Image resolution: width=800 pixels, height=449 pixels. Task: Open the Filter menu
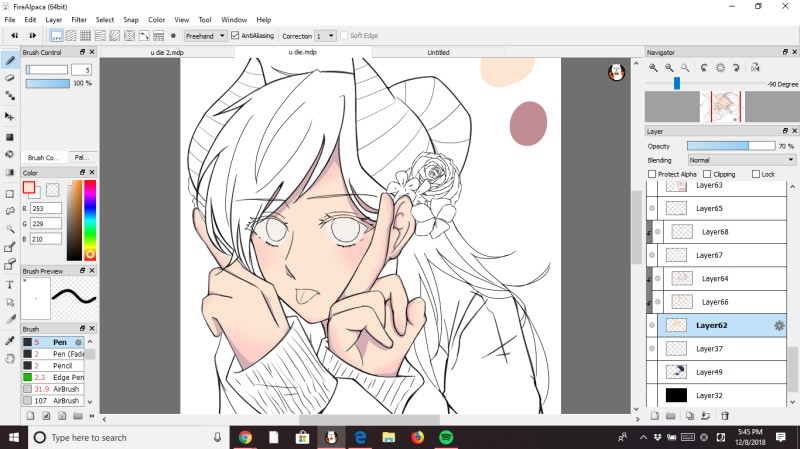[x=79, y=19]
